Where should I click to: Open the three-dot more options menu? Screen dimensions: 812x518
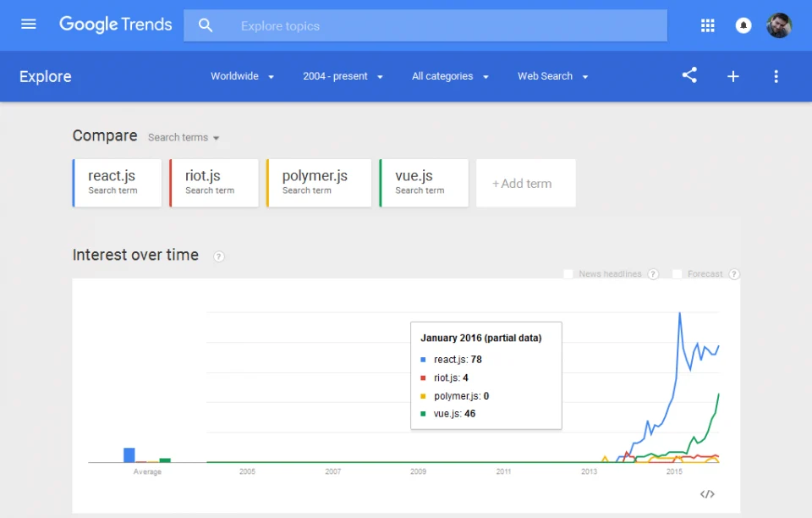point(776,76)
